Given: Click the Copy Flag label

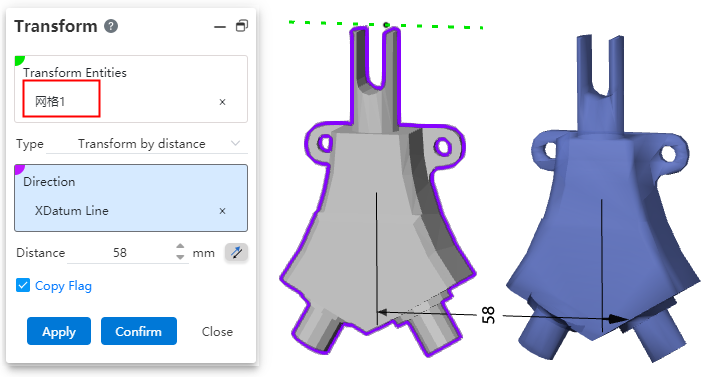Looking at the screenshot, I should coord(63,286).
